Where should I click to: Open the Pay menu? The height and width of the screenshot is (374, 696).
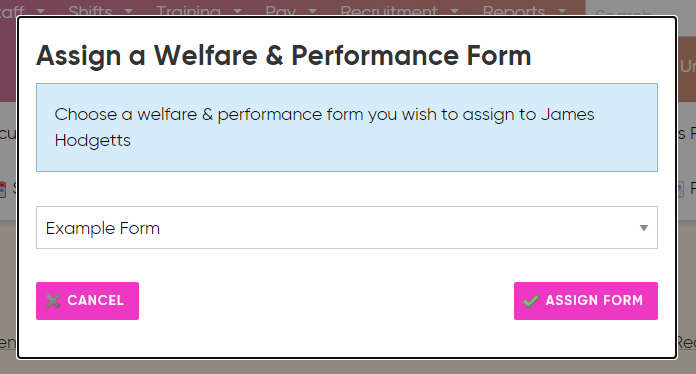point(281,11)
